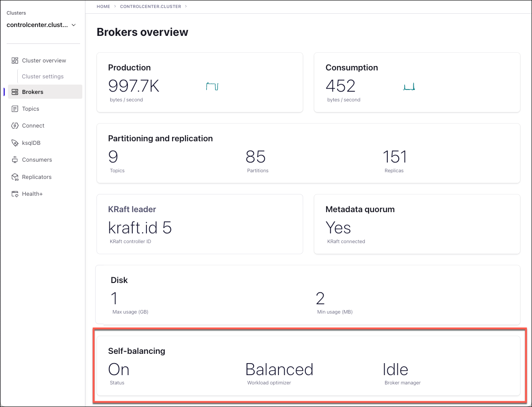
Task: Go to HOME breadcrumb link
Action: point(103,7)
